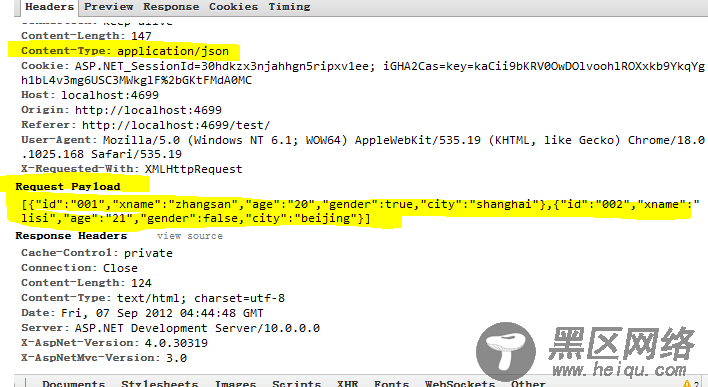This screenshot has height=387, width=708.
Task: Select the Content-Length: 124 line
Action: (86, 283)
